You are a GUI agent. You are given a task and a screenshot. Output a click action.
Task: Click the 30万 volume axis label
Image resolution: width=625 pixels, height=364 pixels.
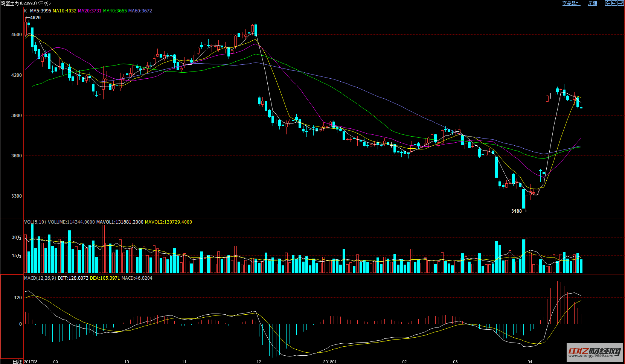click(17, 238)
